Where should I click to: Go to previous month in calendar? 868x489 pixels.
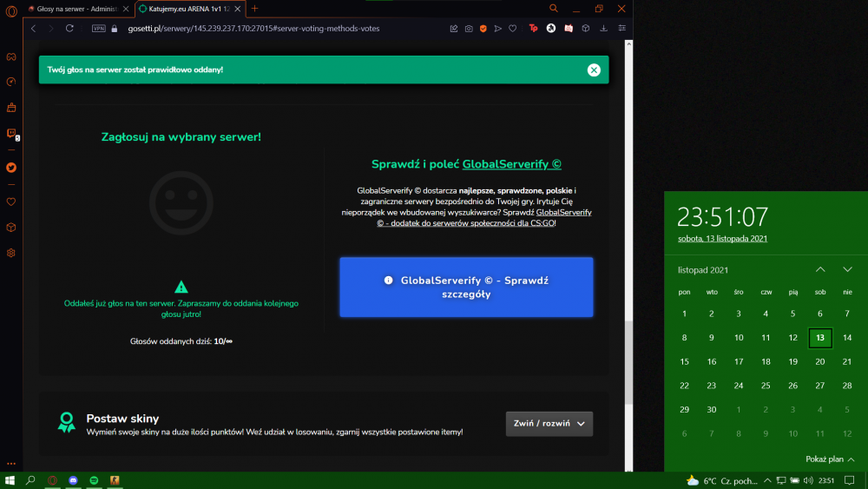[x=820, y=270]
